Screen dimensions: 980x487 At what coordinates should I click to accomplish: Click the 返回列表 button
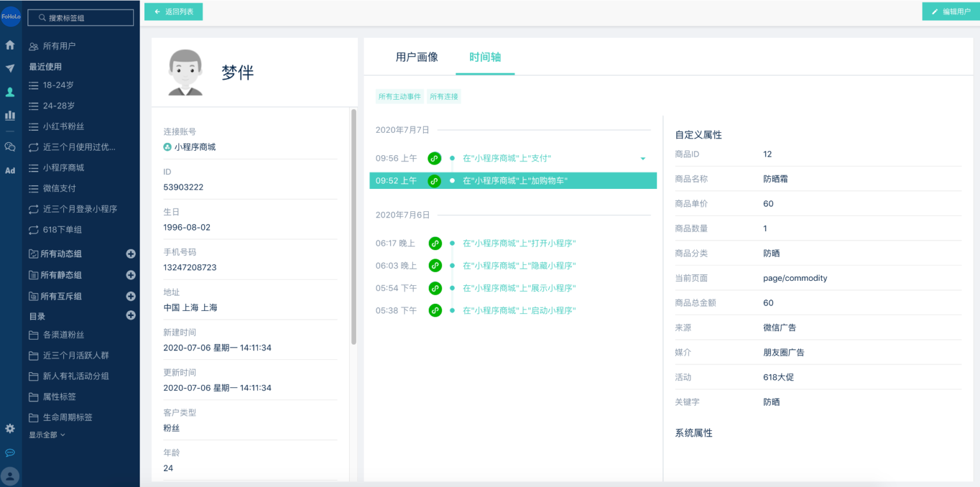(x=174, y=11)
